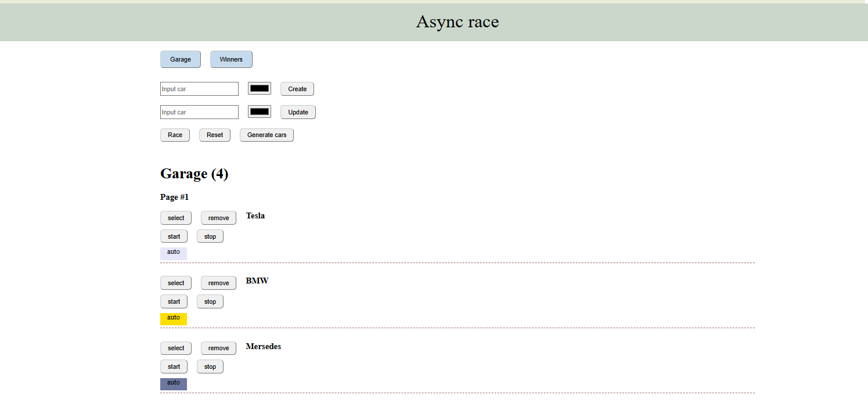The width and height of the screenshot is (868, 406).
Task: Start the Mersedes engine
Action: coord(174,367)
